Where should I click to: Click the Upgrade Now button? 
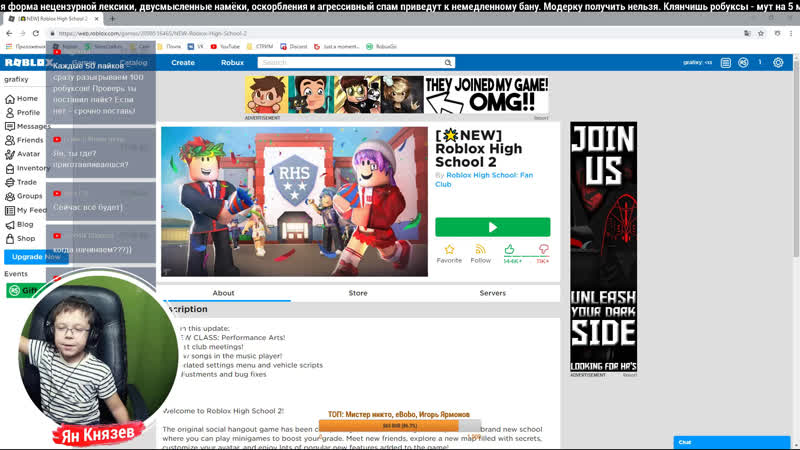click(36, 257)
